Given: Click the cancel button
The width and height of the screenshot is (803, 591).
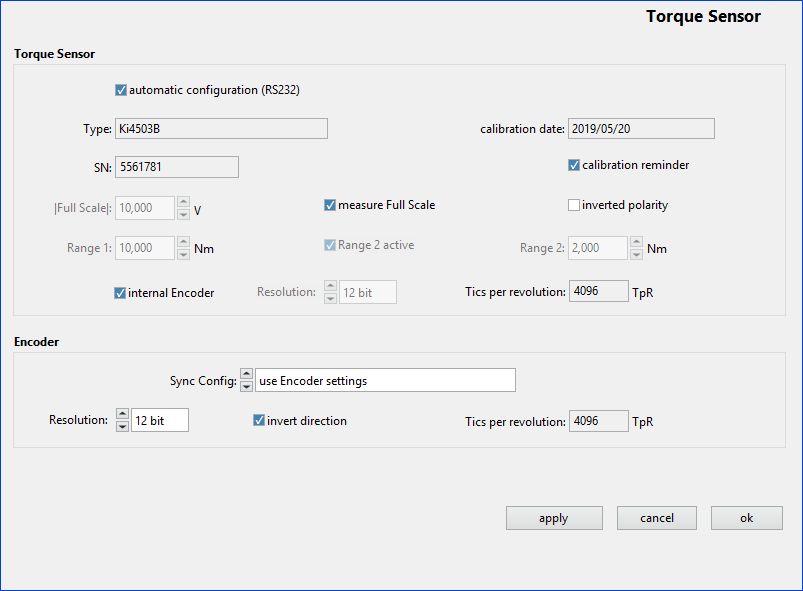Looking at the screenshot, I should click(656, 517).
